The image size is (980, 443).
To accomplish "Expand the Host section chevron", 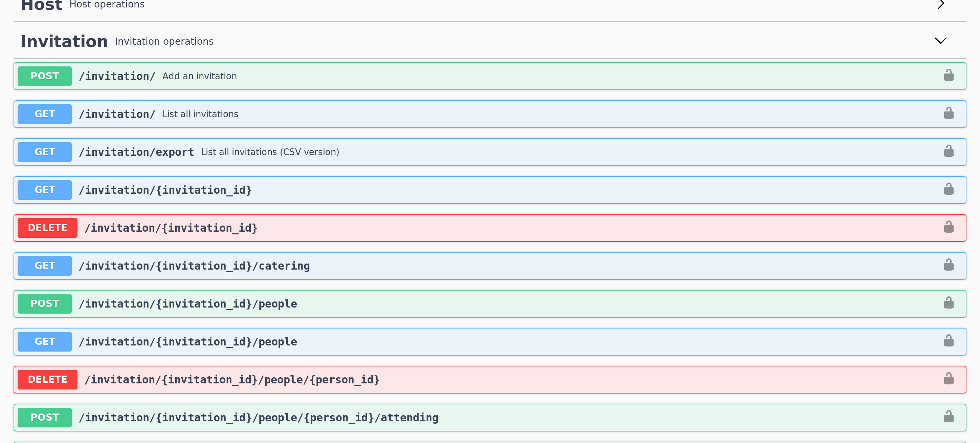I will (x=941, y=4).
